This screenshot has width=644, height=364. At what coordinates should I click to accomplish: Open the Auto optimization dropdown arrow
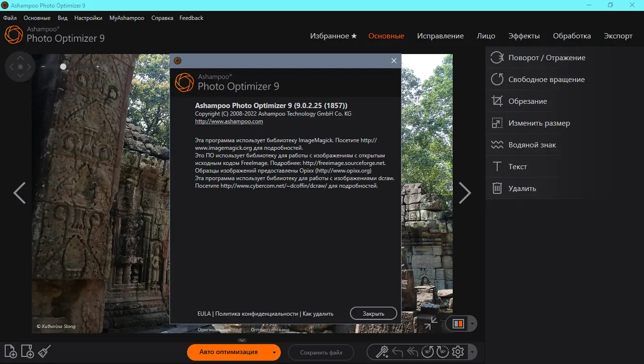tap(274, 352)
